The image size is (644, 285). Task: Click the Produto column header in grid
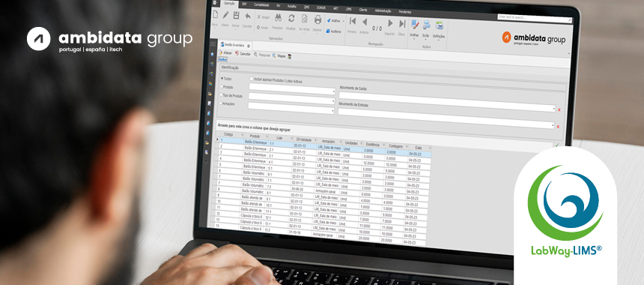255,136
